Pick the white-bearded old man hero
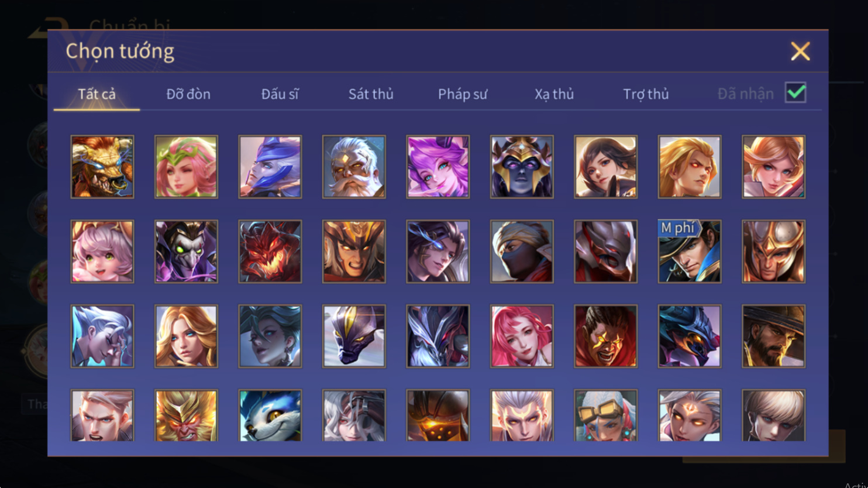The height and width of the screenshot is (488, 868). (x=354, y=167)
